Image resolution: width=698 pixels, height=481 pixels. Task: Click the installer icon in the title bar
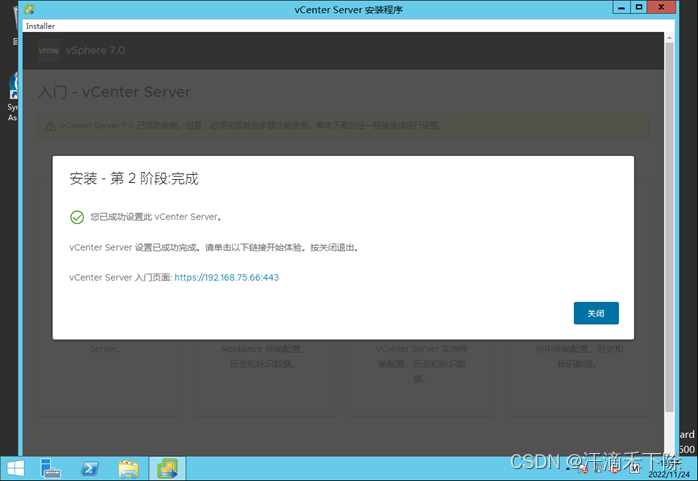(x=30, y=9)
